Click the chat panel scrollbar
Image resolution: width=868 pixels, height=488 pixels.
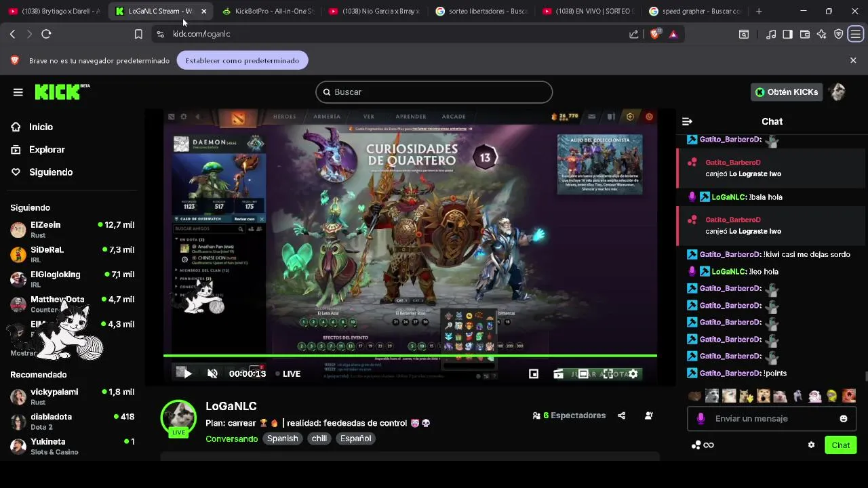click(x=865, y=376)
